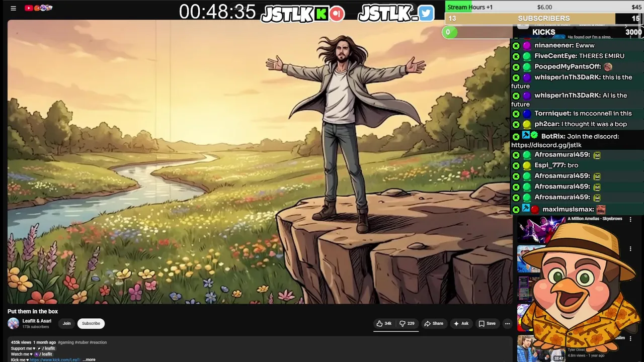Click the Stream Hours +1 progress bar
This screenshot has width=644, height=362.
(544, 7)
